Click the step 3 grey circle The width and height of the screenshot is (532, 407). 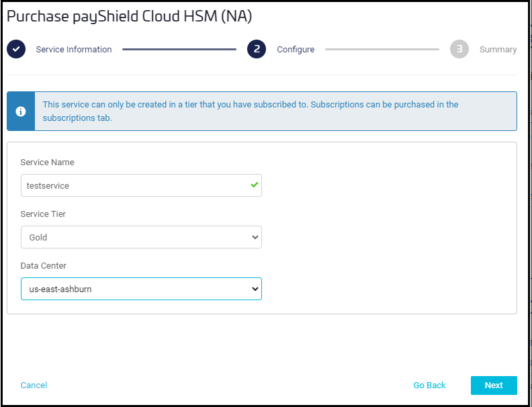[459, 49]
